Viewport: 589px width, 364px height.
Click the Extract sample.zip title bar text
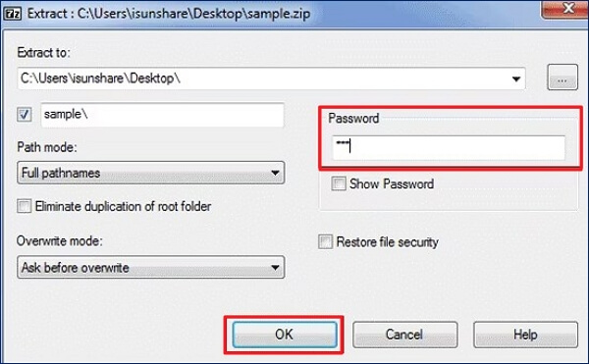169,14
